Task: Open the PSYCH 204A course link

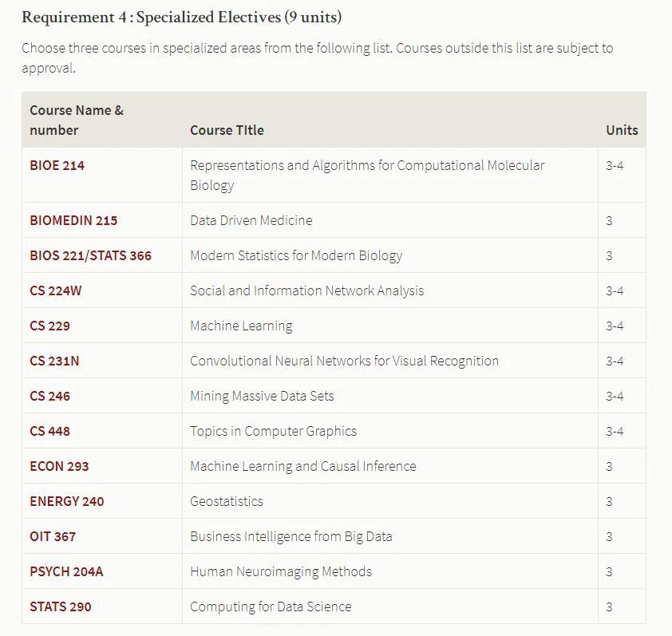Action: coord(66,571)
